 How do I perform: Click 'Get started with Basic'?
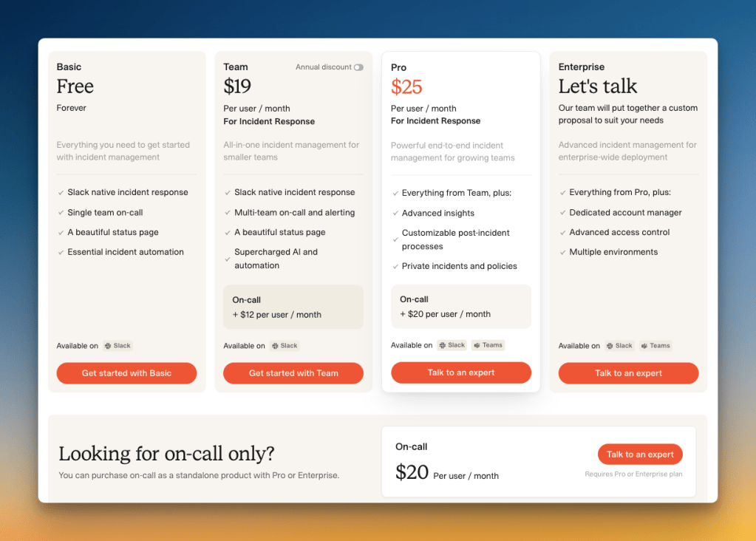pyautogui.click(x=126, y=373)
